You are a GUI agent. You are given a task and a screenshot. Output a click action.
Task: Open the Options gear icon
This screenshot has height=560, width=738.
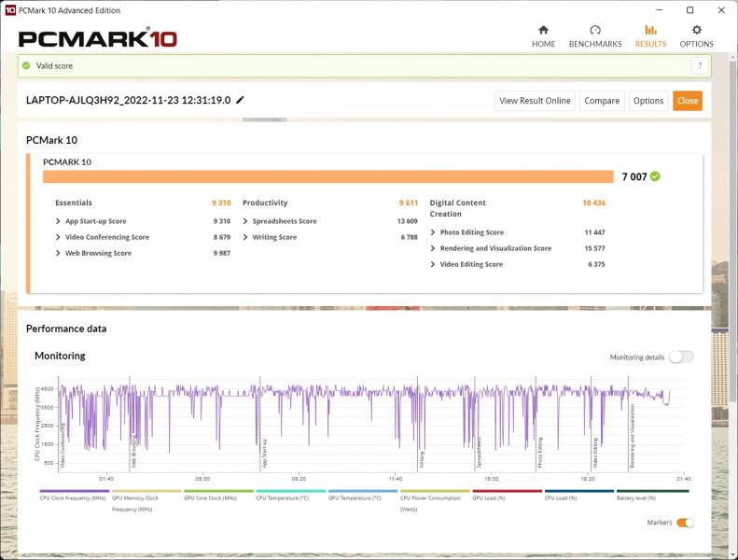tap(697, 30)
